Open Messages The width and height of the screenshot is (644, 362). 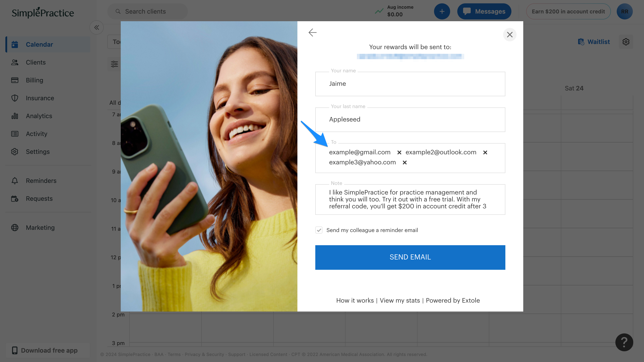point(484,11)
